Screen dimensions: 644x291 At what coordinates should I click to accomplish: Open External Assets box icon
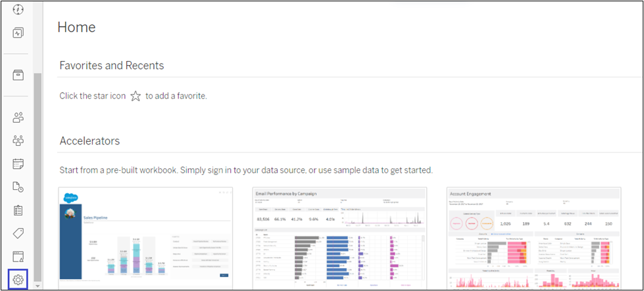(18, 74)
